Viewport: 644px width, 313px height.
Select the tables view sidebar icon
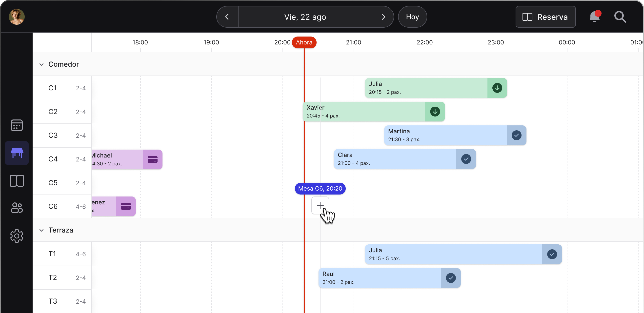[17, 153]
